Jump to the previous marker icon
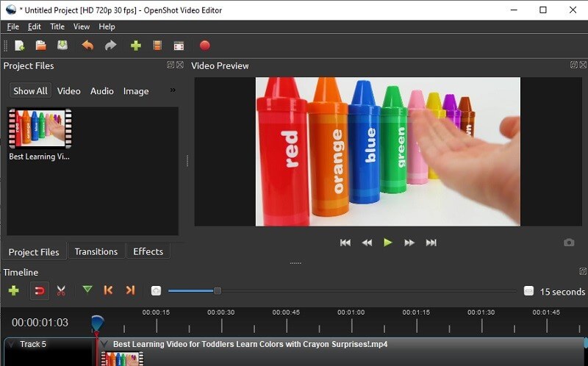Viewport: 588px width, 366px height. pos(108,291)
